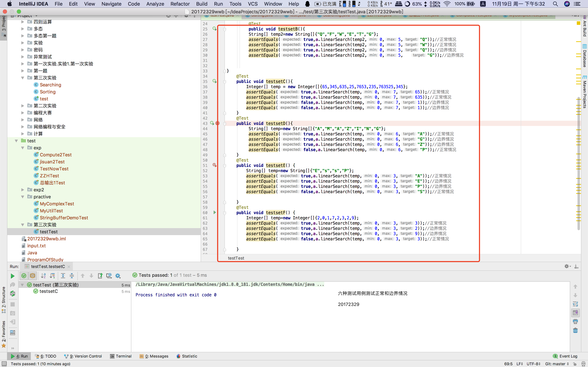Screen dimensions: 588x367
Task: Remove the breakpoint on testsetD line
Action: click(217, 123)
